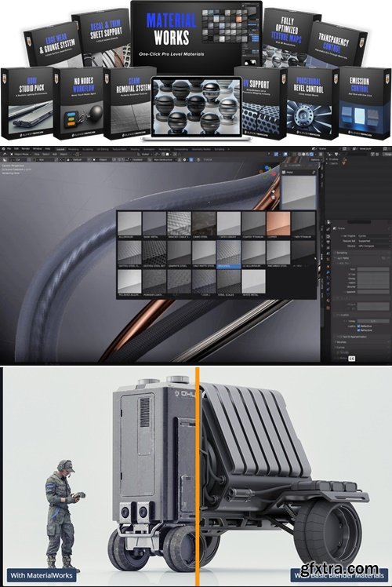Choose the Basic Metal material thumbnail
This screenshot has height=587, width=392.
[154, 224]
